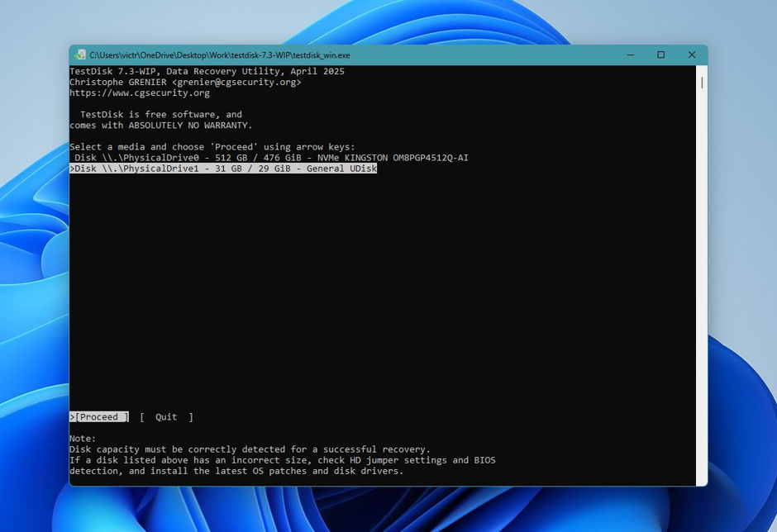Click the window title path testdisk_win.exe

[x=220, y=55]
